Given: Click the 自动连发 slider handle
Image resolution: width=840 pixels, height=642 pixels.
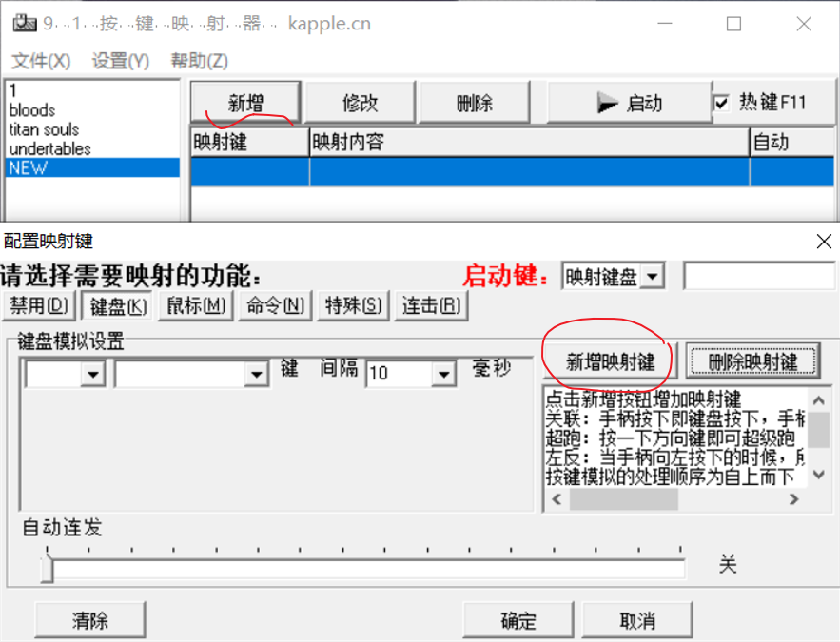Looking at the screenshot, I should coord(48,568).
